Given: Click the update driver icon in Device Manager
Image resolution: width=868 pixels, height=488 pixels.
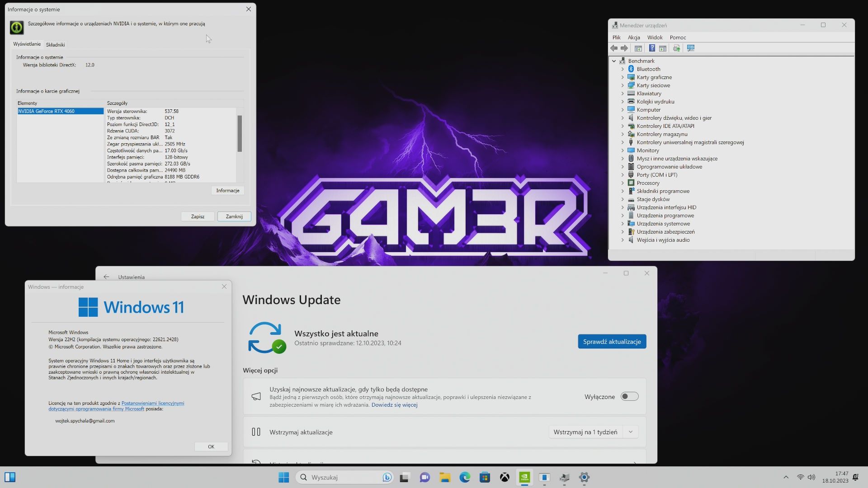Looking at the screenshot, I should click(x=676, y=48).
